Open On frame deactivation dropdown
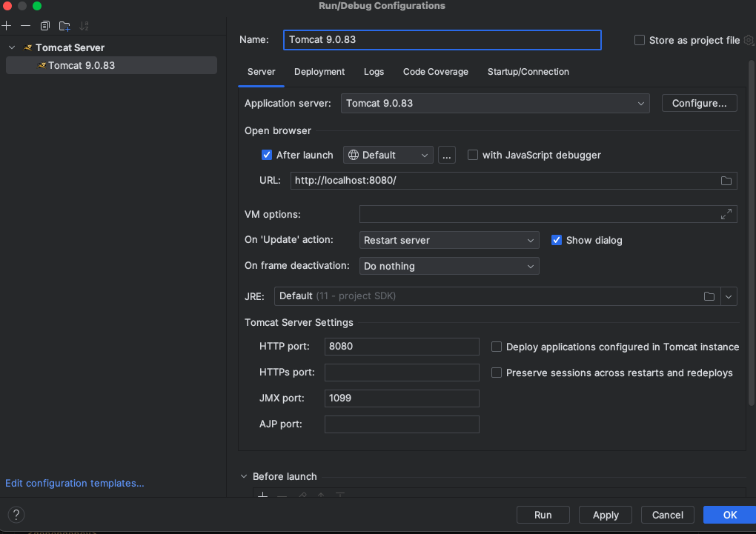 click(x=449, y=266)
